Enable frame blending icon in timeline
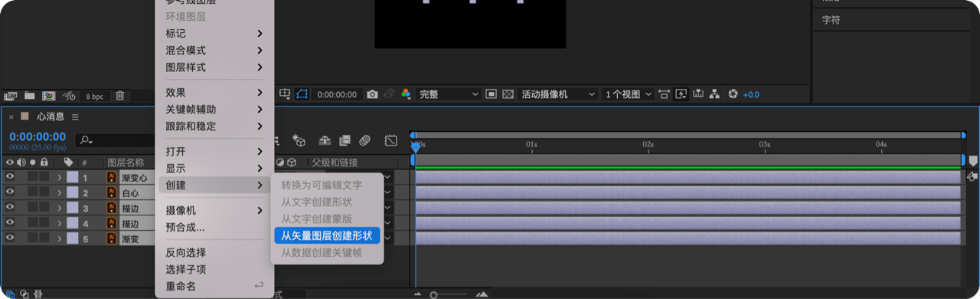980x299 pixels. click(x=345, y=140)
